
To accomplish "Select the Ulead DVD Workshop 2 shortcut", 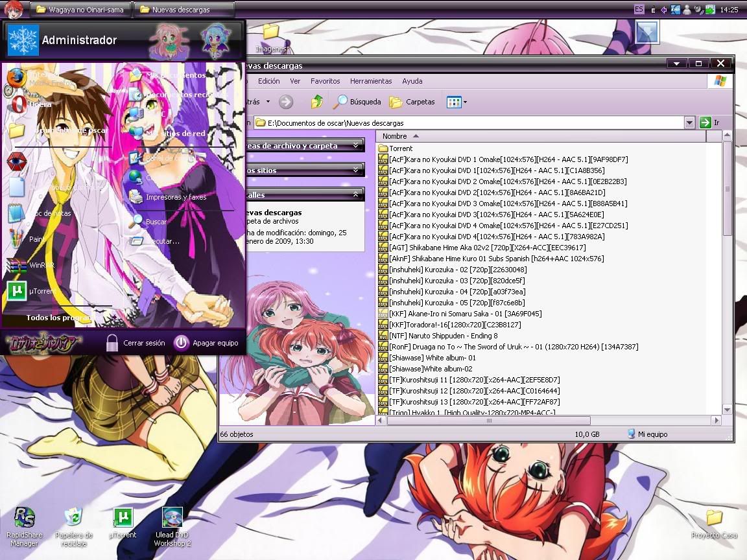I will 172,526.
